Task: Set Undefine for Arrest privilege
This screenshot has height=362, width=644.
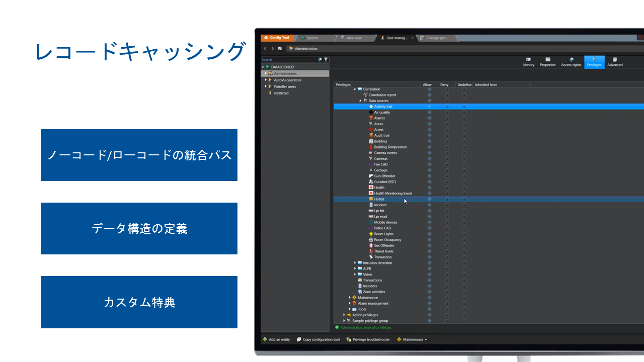Action: pos(464,130)
